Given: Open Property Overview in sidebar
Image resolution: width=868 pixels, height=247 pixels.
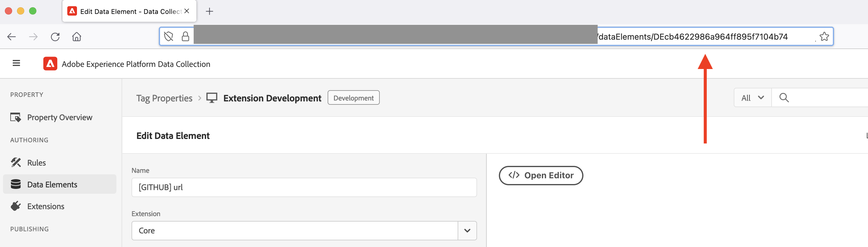Looking at the screenshot, I should [x=60, y=117].
